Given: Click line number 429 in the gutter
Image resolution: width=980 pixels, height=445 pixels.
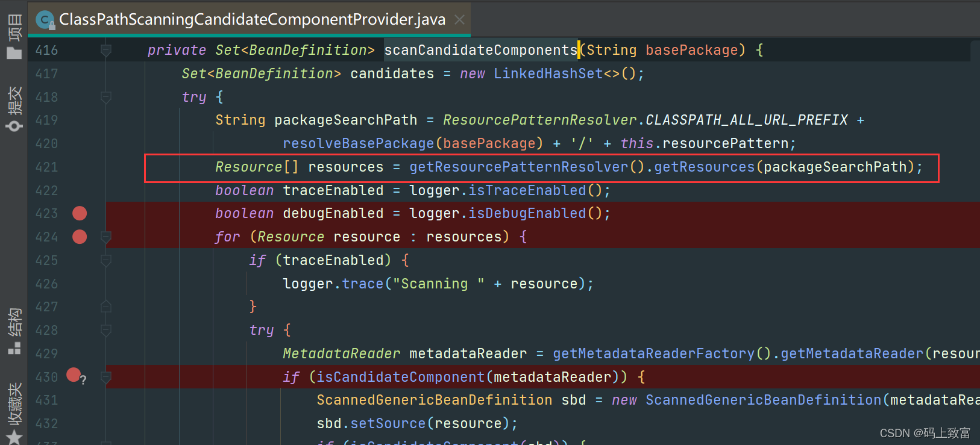Looking at the screenshot, I should pyautogui.click(x=46, y=353).
